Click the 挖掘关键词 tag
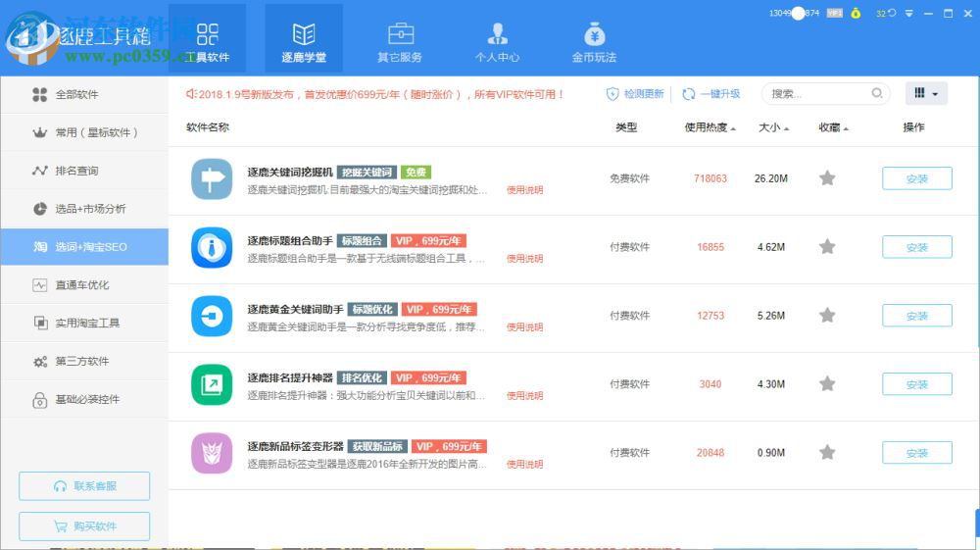980x550 pixels. pyautogui.click(x=367, y=173)
